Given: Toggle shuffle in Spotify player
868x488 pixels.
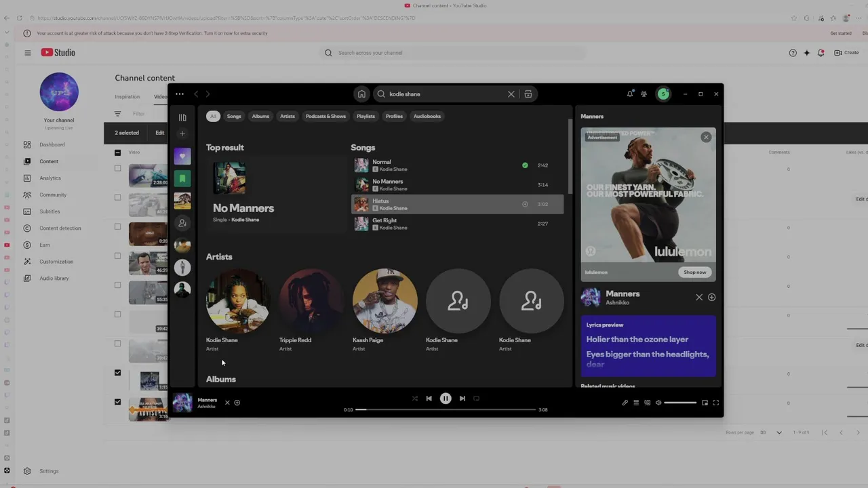Looking at the screenshot, I should [415, 399].
